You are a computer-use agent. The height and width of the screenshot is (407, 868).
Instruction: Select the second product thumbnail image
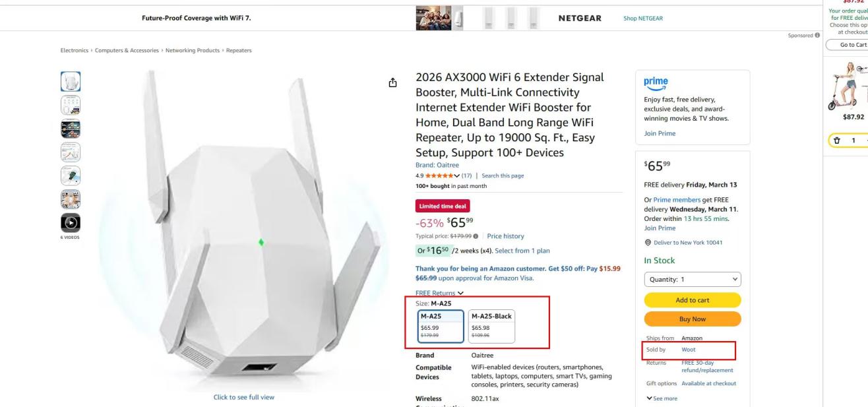coord(71,106)
